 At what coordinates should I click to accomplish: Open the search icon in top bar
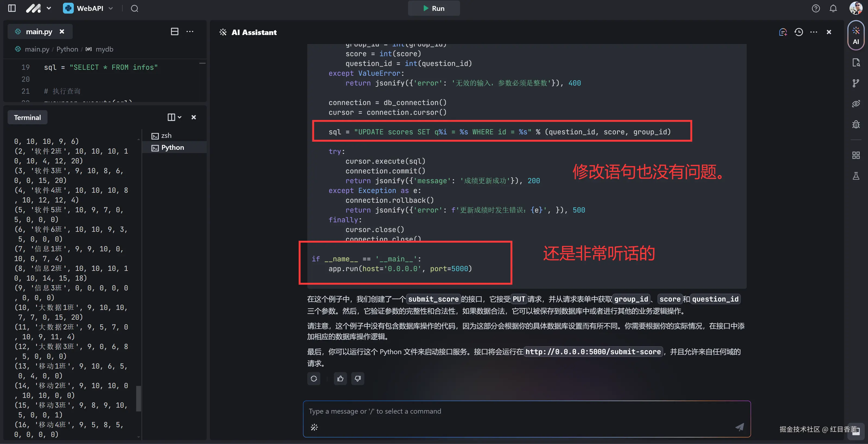click(x=135, y=8)
